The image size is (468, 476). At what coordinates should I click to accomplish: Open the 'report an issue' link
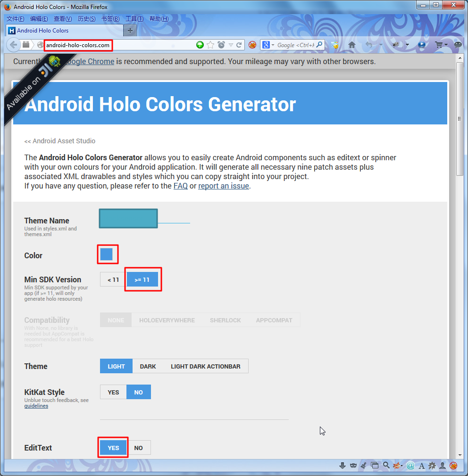point(224,186)
